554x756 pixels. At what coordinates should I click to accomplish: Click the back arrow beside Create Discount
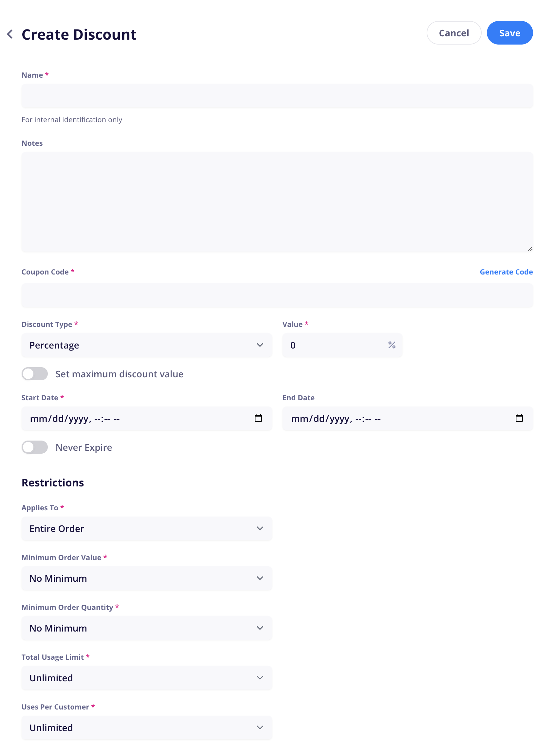point(10,34)
